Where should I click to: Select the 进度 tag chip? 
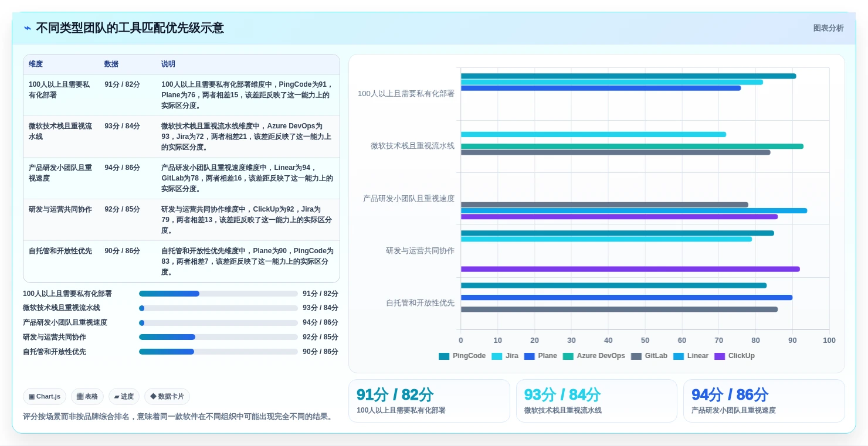tap(124, 397)
